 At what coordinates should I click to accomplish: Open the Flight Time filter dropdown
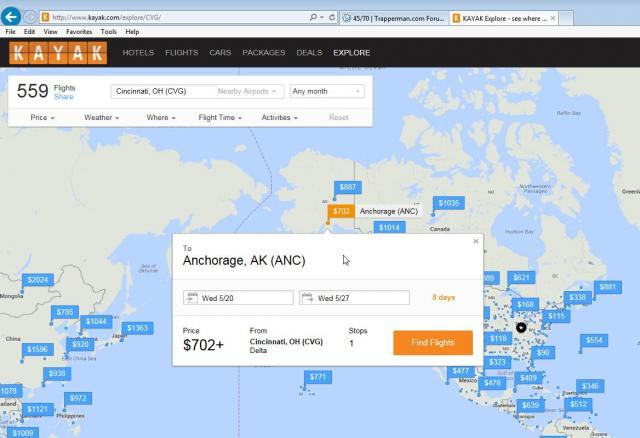point(220,118)
